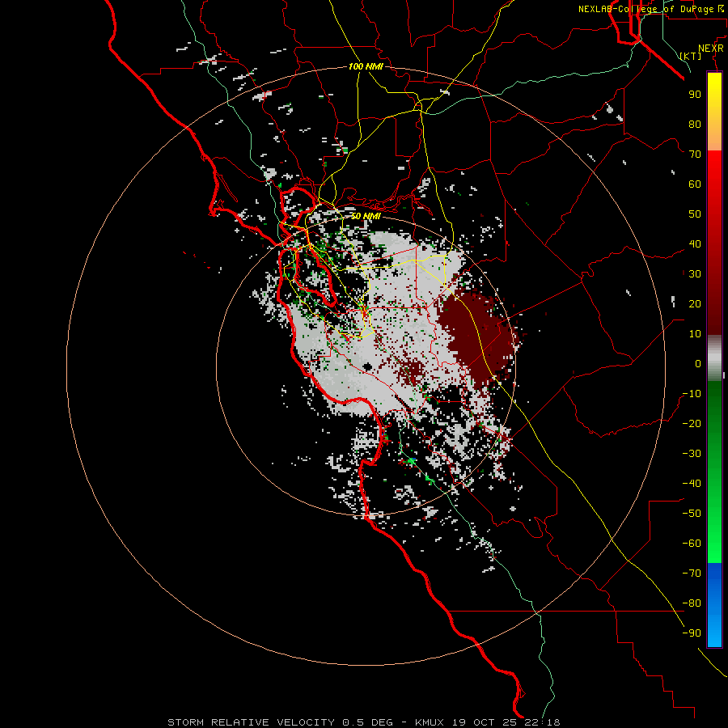Click the positive "10" value on the velocity scale
Viewport: 728px width, 728px height.
coord(695,334)
